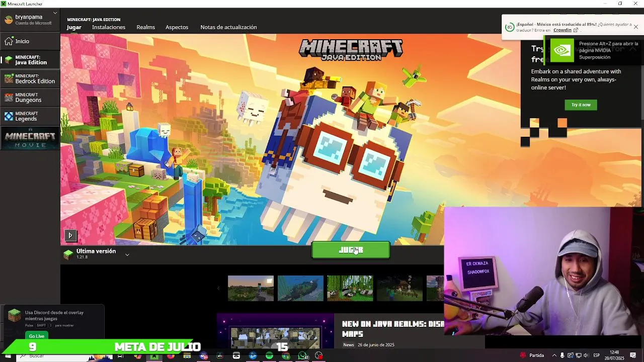The image size is (644, 362).
Task: Open Spotify from the taskbar
Action: click(x=269, y=355)
